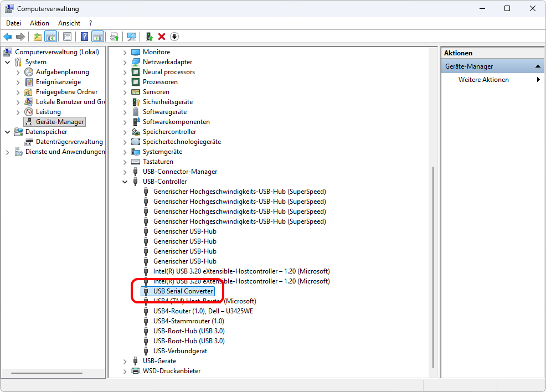Screen dimensions: 546x392
Task: Open the Datei menu
Action: tap(14, 23)
